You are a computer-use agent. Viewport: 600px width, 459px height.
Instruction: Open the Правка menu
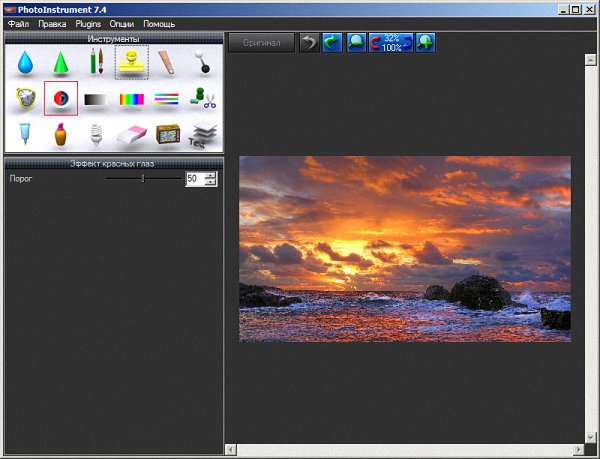coord(52,24)
